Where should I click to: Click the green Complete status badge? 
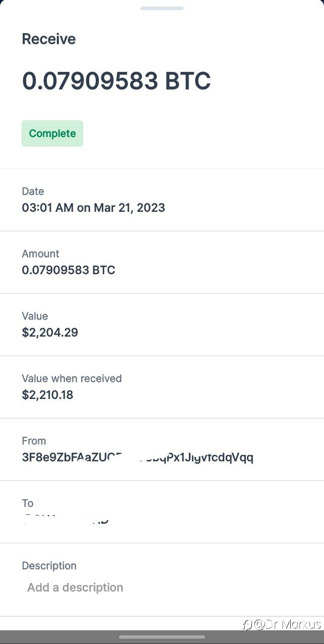coord(52,133)
